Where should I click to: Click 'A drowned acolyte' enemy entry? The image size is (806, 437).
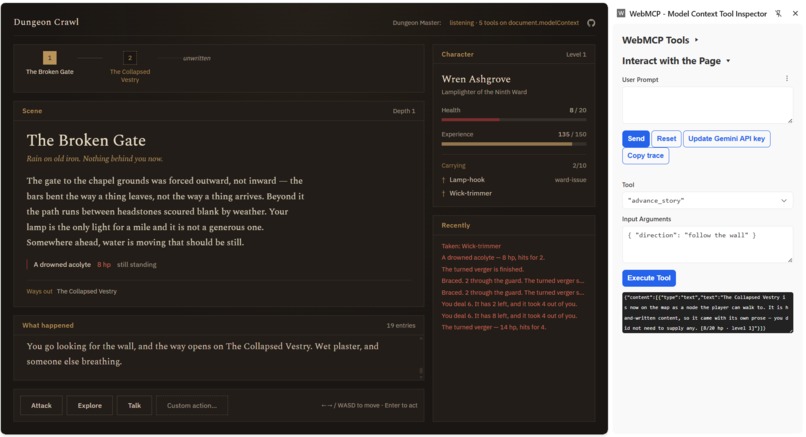(x=62, y=265)
